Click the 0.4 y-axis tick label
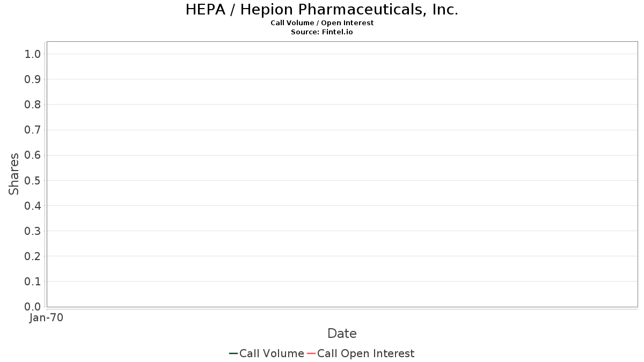The image size is (644, 362). coord(33,206)
